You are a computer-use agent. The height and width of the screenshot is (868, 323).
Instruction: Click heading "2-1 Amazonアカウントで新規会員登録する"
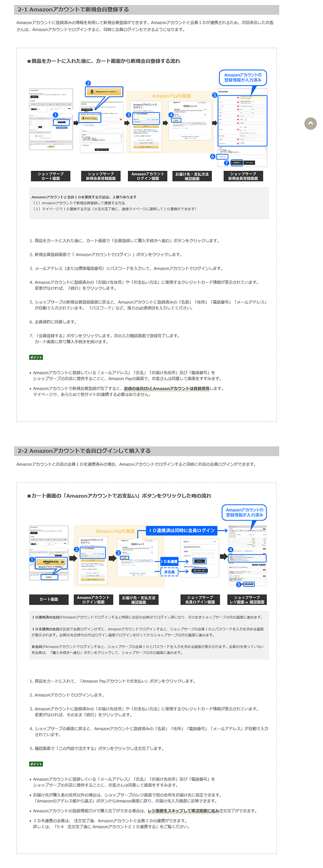pos(73,9)
